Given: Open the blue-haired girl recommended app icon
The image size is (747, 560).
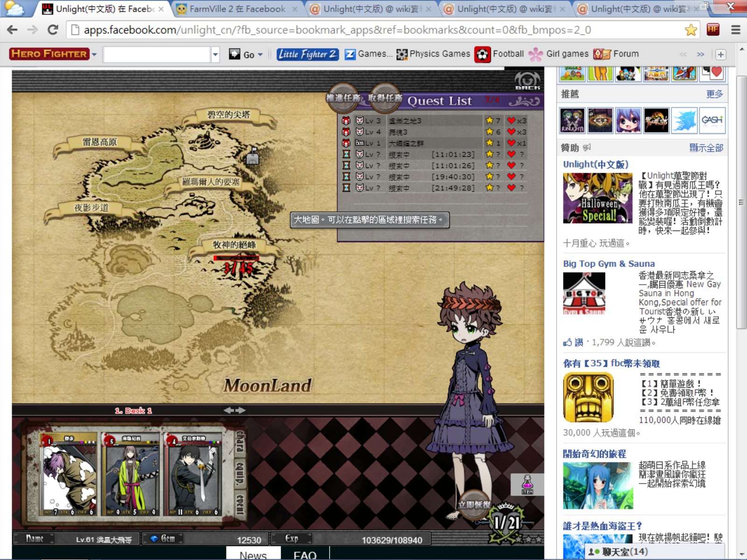Looking at the screenshot, I should point(628,120).
